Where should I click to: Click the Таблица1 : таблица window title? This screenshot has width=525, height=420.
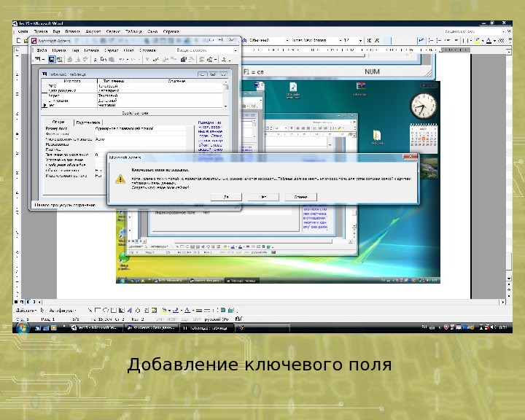pyautogui.click(x=67, y=74)
